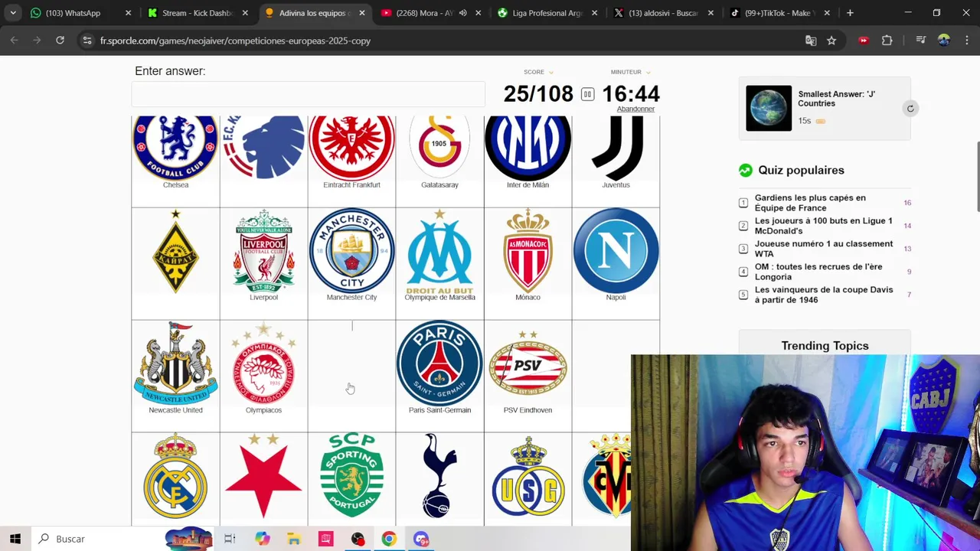Close the active Adivina los equipos tab
The image size is (980, 551).
(361, 13)
